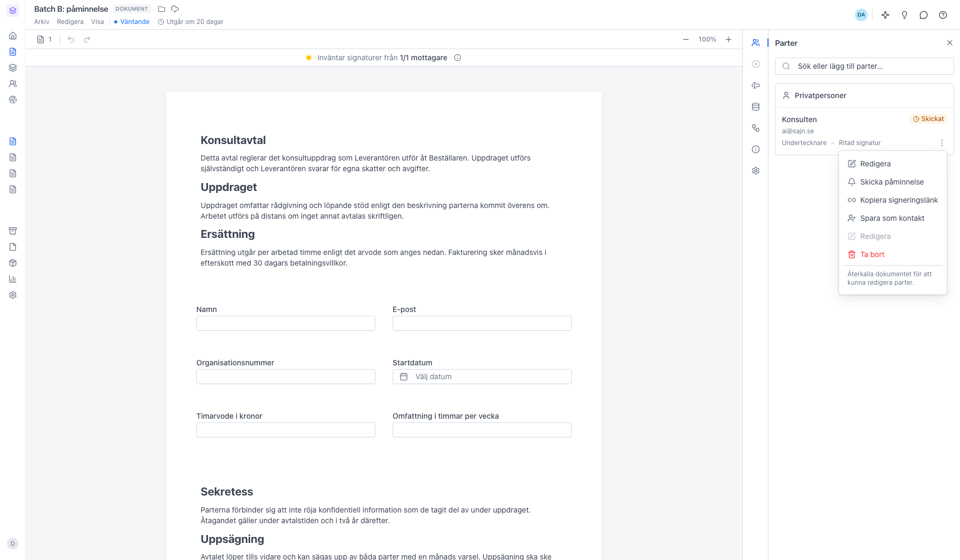Open the stacked layers icon in left sidebar
960x560 pixels.
pyautogui.click(x=13, y=68)
